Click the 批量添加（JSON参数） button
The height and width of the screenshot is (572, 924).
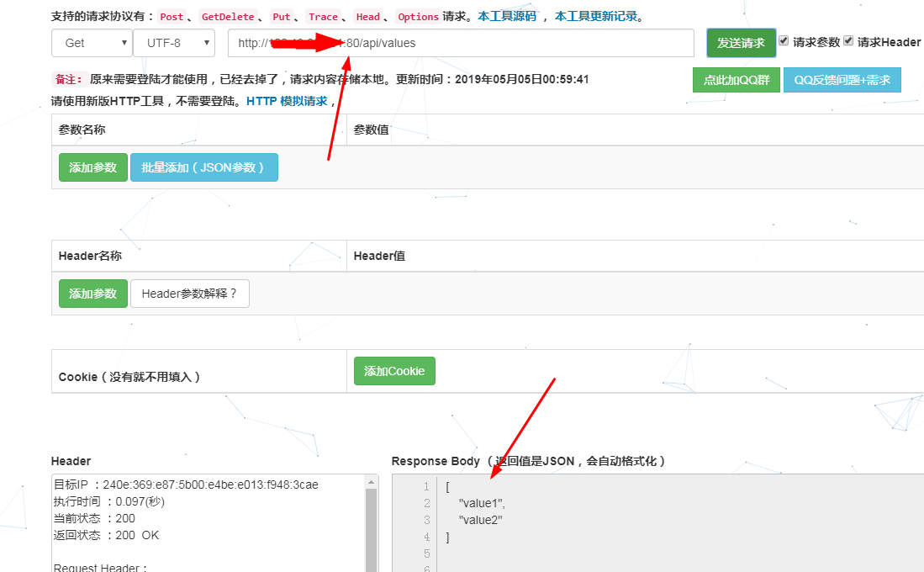point(203,167)
